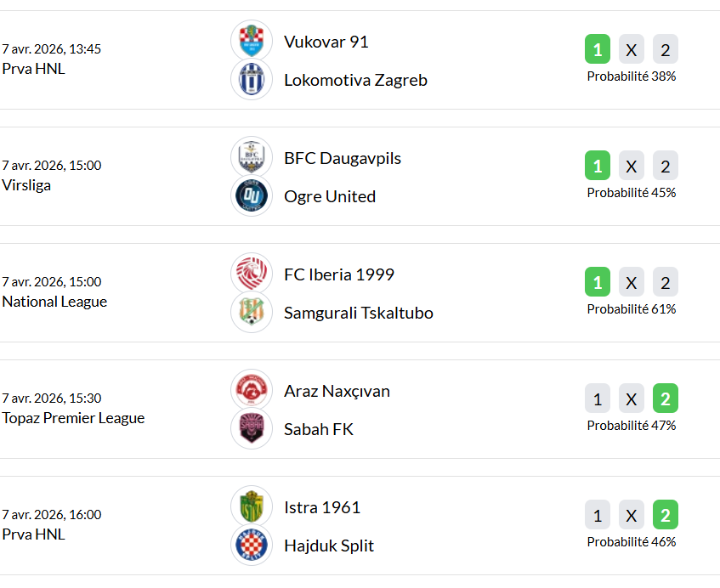Choose home win 1 for Araz Naxçıvan match

tap(598, 399)
